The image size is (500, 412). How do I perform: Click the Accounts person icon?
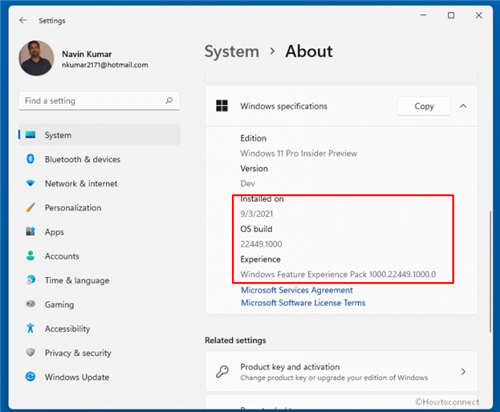[30, 256]
